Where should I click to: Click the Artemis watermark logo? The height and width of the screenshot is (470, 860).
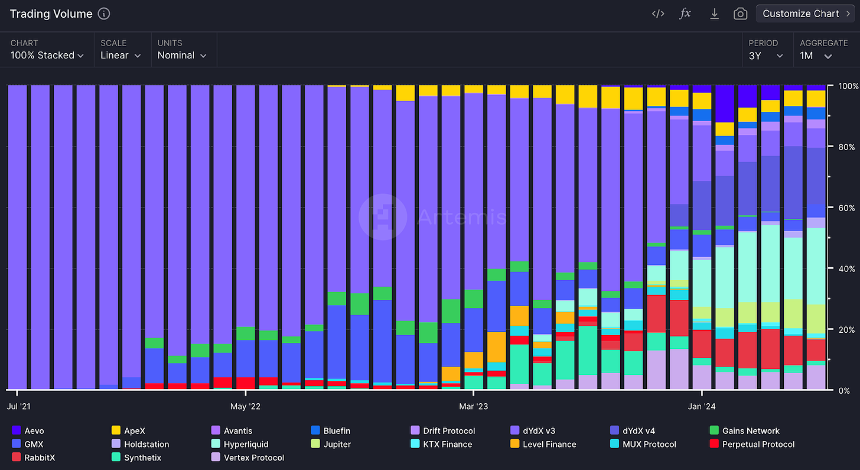click(383, 217)
